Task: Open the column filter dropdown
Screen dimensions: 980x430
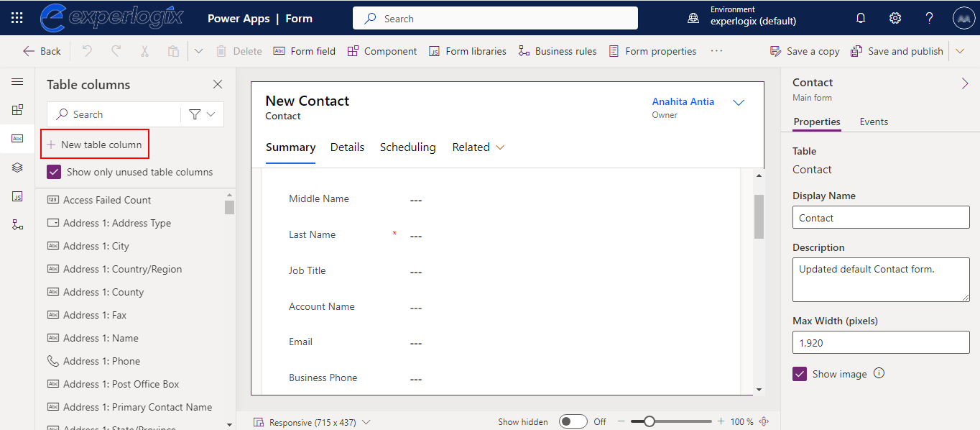Action: coord(203,114)
